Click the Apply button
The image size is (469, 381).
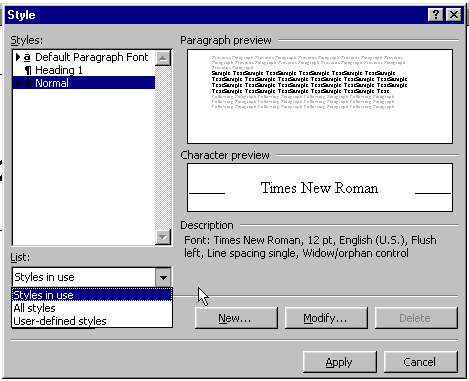(340, 362)
